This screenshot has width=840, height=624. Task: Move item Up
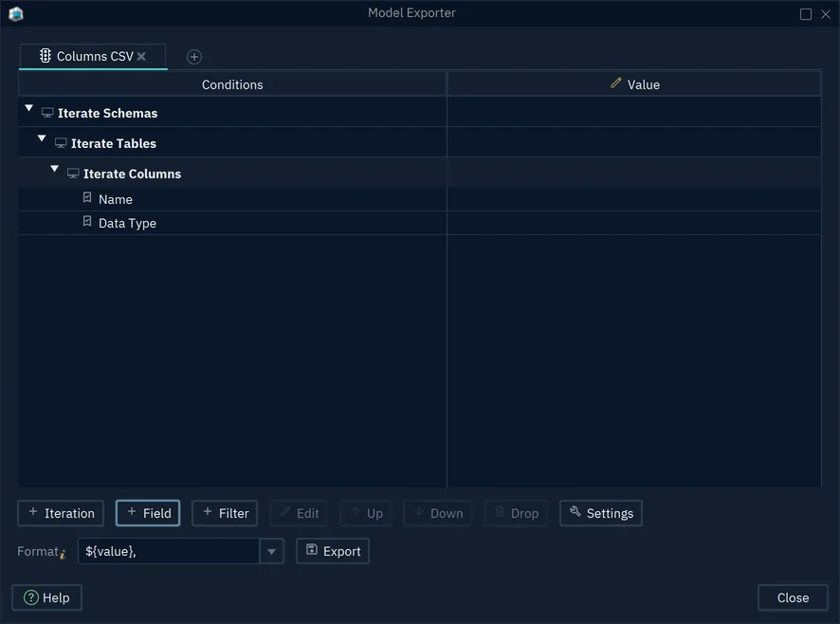tap(366, 513)
